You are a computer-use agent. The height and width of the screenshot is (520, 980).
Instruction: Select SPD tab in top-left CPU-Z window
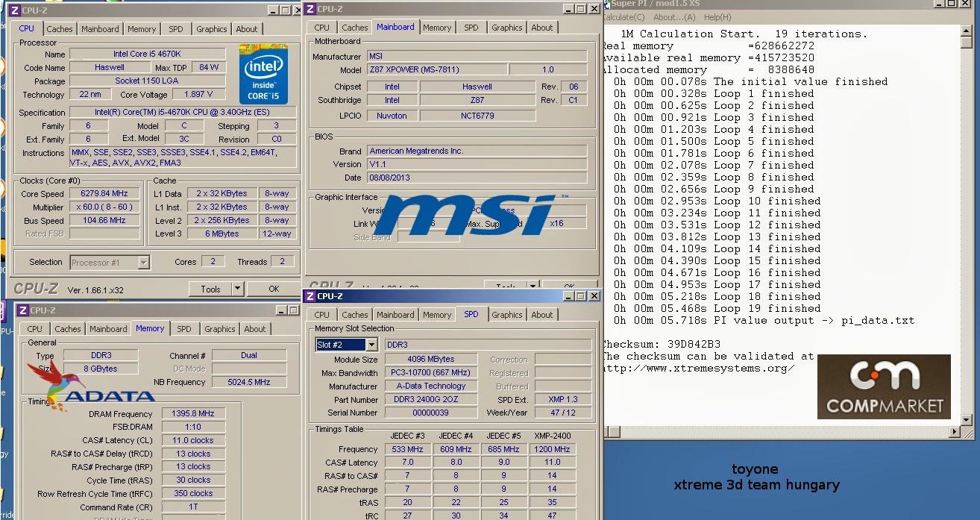[x=175, y=29]
